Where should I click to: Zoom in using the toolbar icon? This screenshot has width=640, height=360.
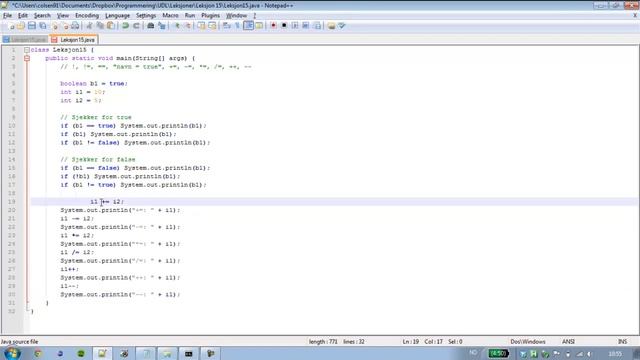(x=177, y=26)
